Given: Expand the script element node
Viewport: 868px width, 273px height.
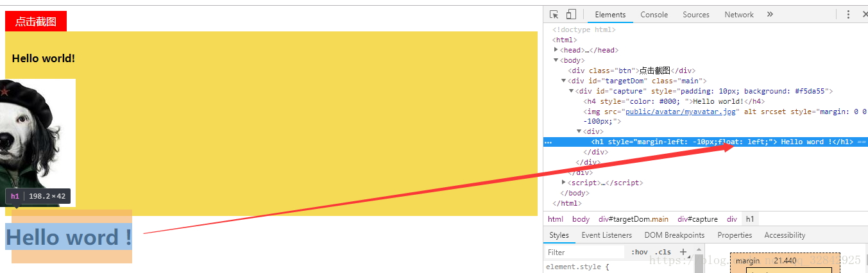Looking at the screenshot, I should click(x=564, y=183).
